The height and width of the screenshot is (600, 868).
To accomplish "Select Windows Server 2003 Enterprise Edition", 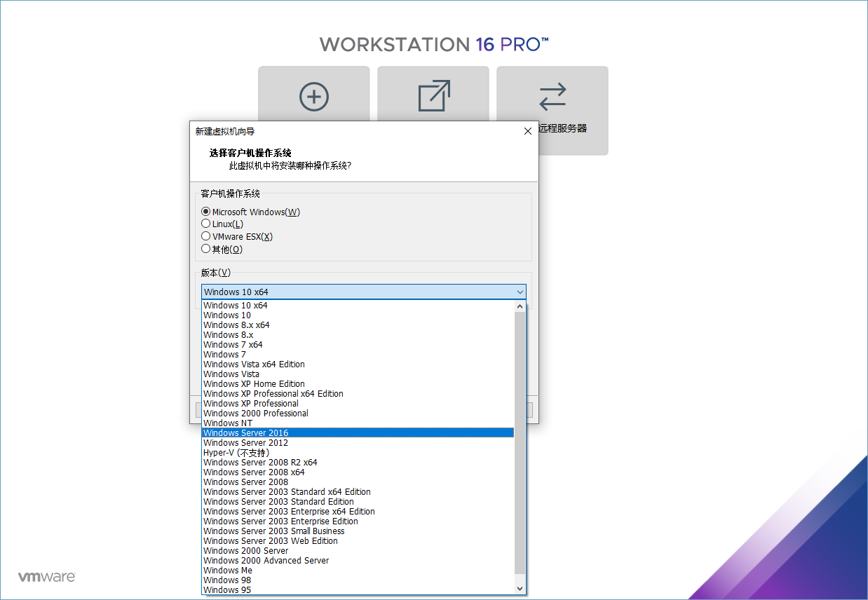I will tap(358, 521).
